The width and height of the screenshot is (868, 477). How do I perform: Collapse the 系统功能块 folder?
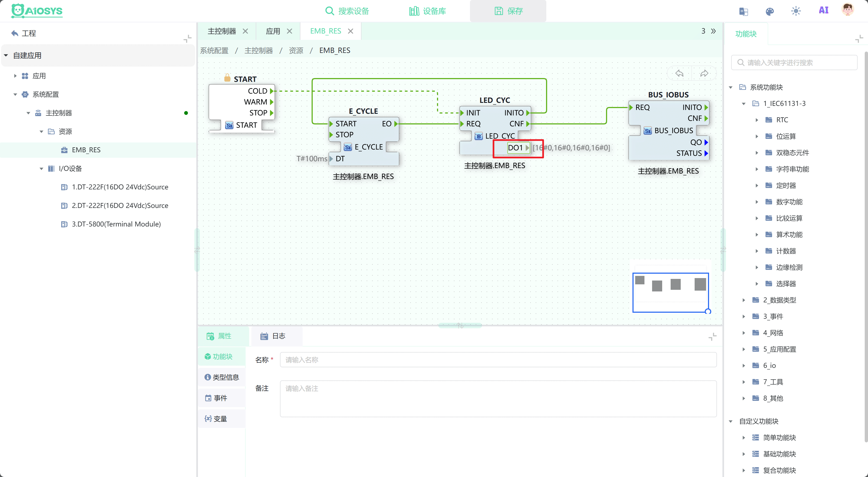pyautogui.click(x=731, y=87)
